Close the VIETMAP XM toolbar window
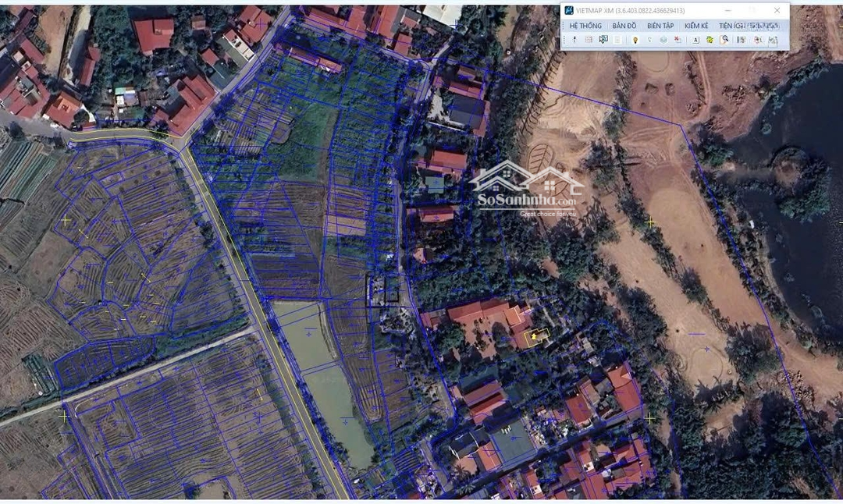 (x=777, y=10)
